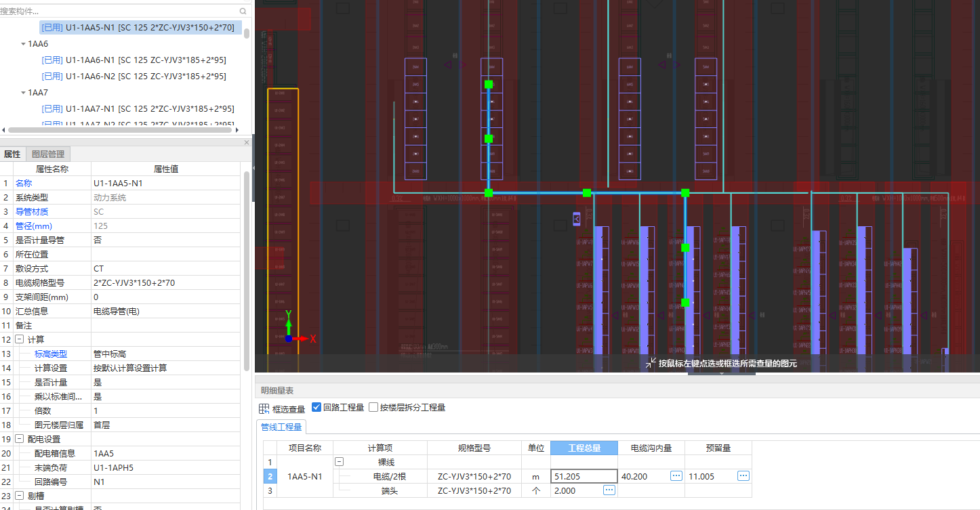Screen dimensions: 980x510
Task: Click the green grip at the circuit's bottom end
Action: 685,303
